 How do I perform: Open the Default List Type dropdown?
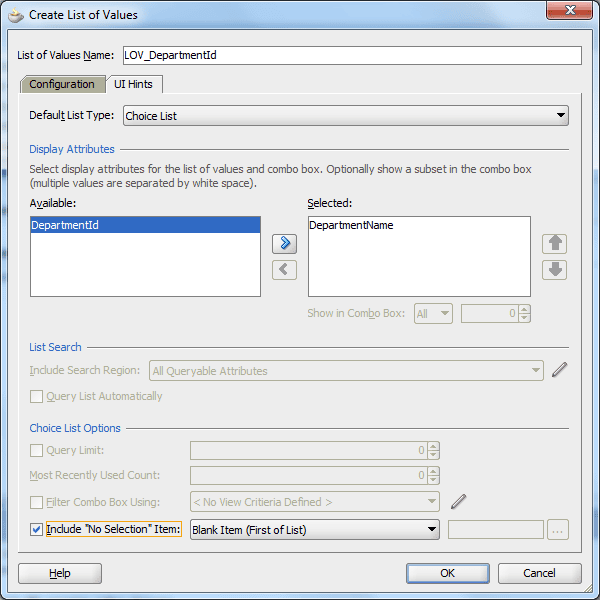[345, 116]
